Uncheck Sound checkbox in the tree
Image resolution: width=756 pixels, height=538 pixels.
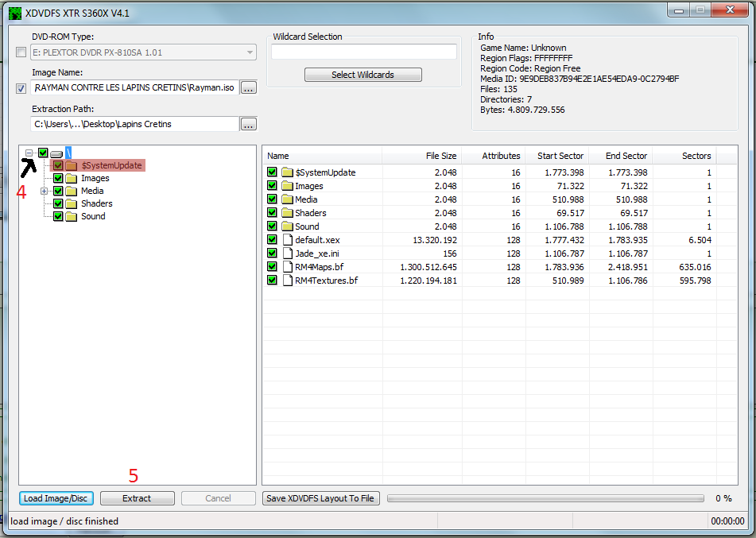pos(58,216)
